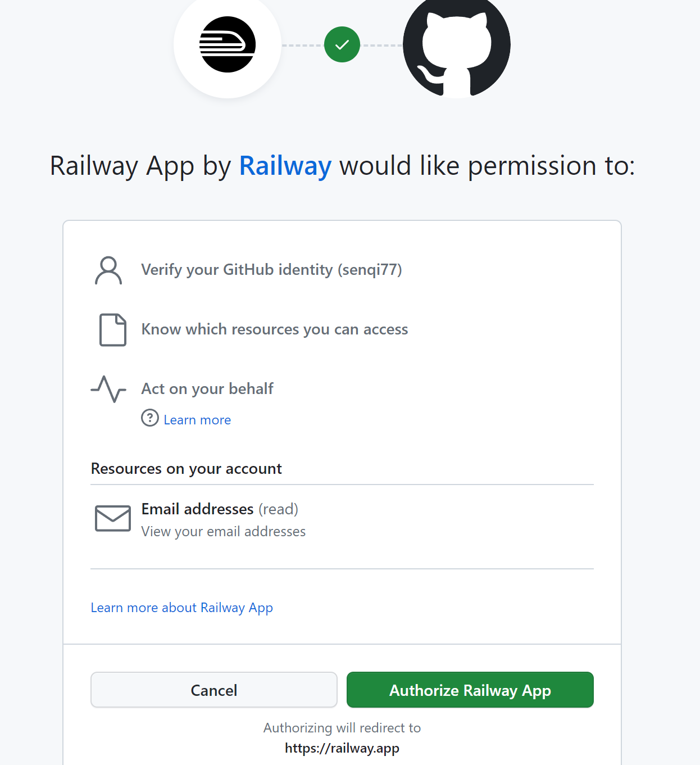700x765 pixels.
Task: Open the Railway developer link in heading
Action: point(285,166)
